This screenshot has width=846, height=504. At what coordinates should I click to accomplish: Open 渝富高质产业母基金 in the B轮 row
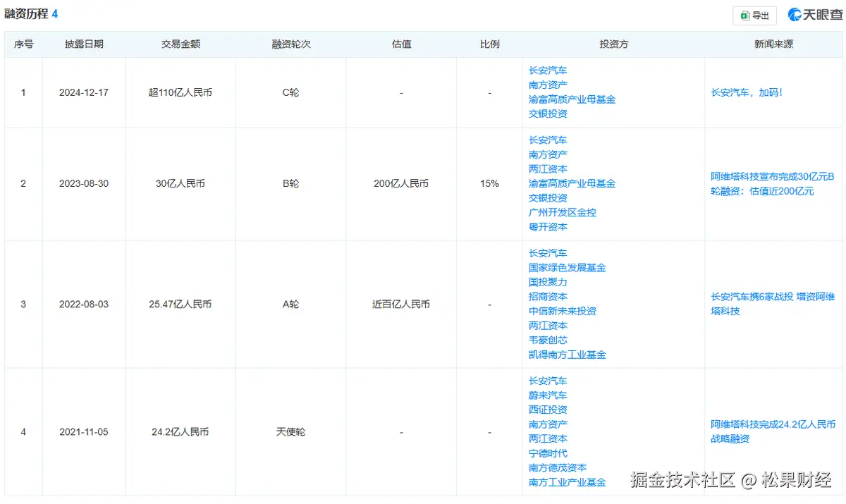[572, 183]
